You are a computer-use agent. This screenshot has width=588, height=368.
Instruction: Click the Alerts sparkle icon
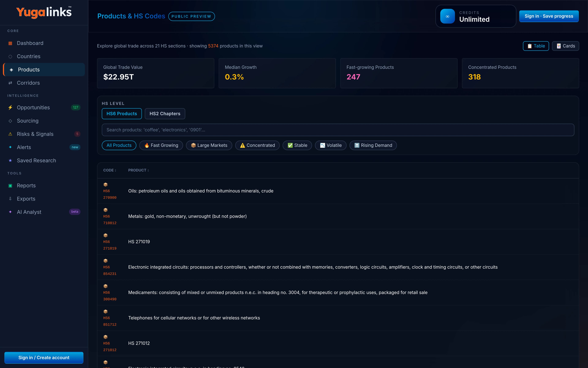(x=10, y=147)
